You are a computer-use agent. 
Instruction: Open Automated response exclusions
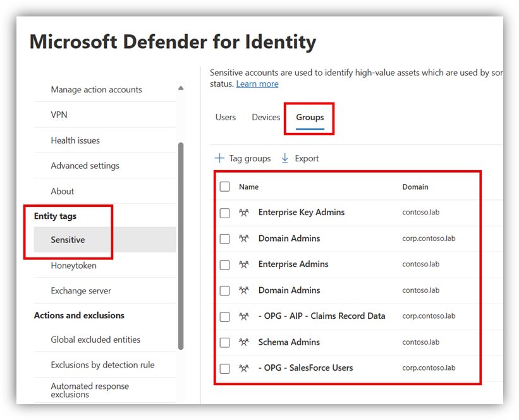(x=90, y=390)
